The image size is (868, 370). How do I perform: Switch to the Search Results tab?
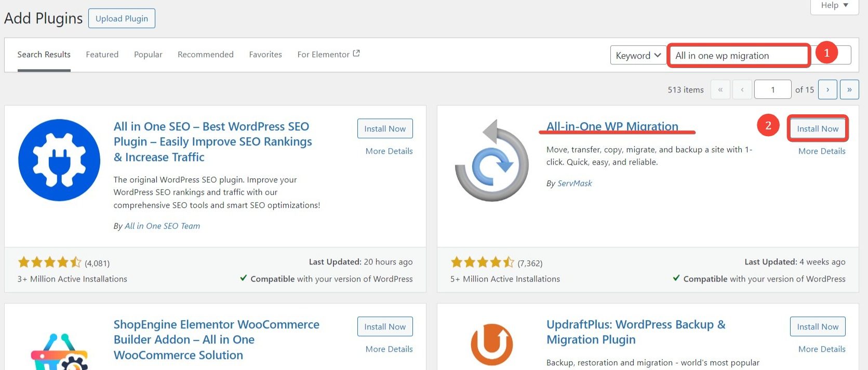pos(44,55)
